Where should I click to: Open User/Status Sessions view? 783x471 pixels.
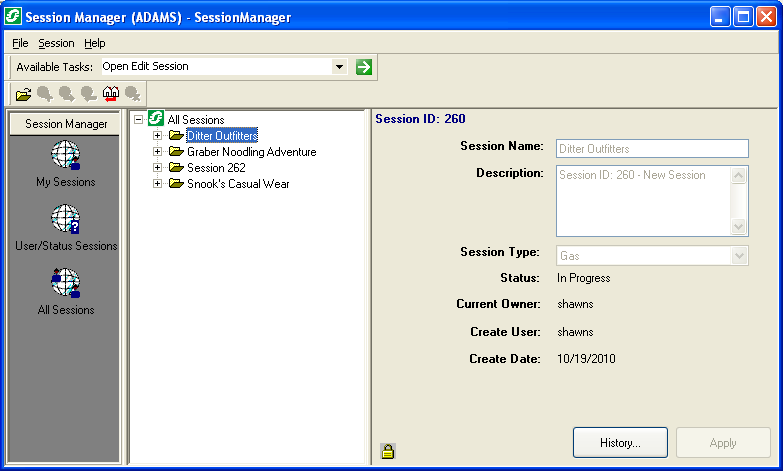[66, 220]
